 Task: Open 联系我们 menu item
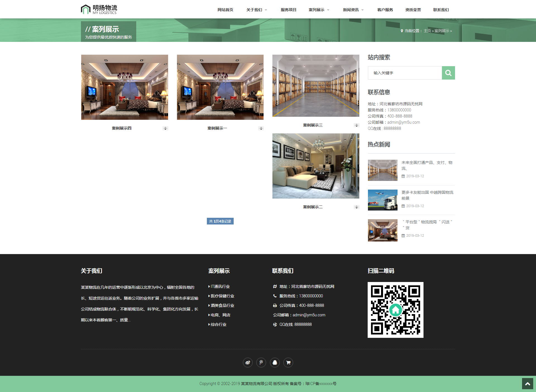pos(441,10)
